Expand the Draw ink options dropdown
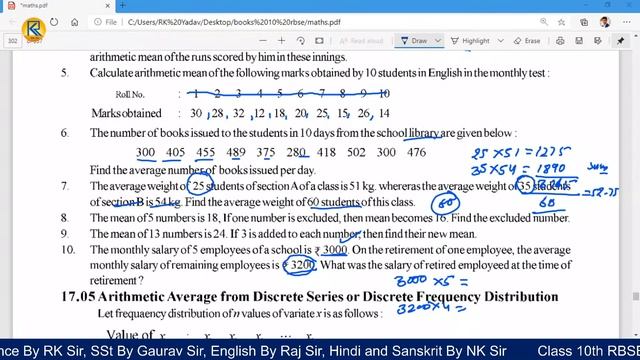640x360 pixels. [x=438, y=41]
